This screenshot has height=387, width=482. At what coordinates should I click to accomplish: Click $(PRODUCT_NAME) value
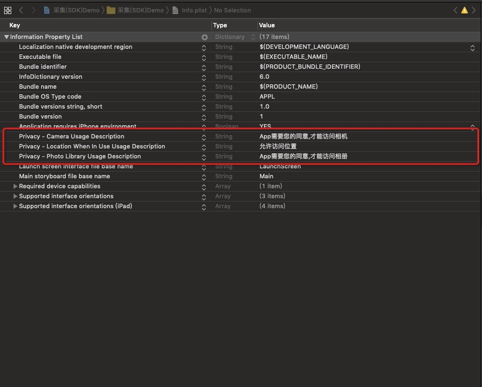[289, 87]
